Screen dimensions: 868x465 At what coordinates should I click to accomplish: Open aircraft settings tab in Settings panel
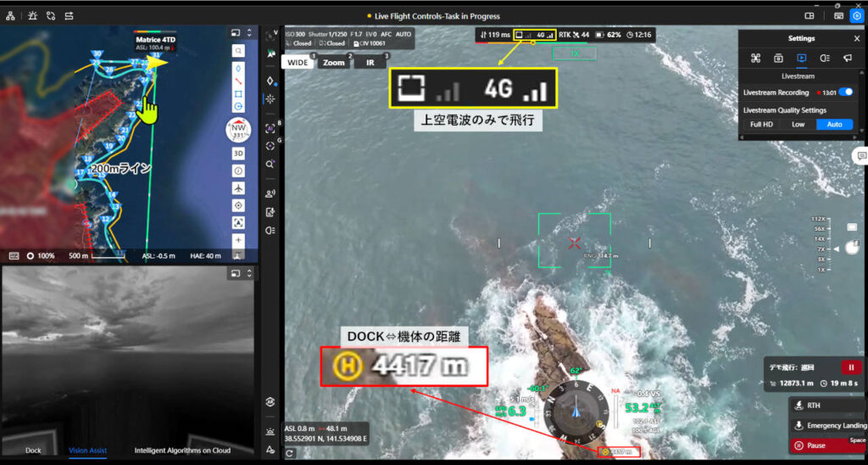tap(754, 59)
